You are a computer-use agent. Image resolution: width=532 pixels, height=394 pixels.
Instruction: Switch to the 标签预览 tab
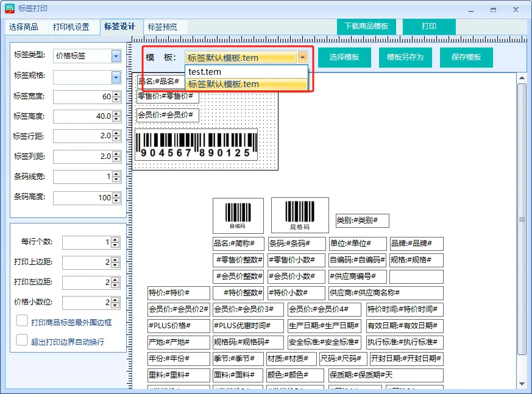[163, 27]
